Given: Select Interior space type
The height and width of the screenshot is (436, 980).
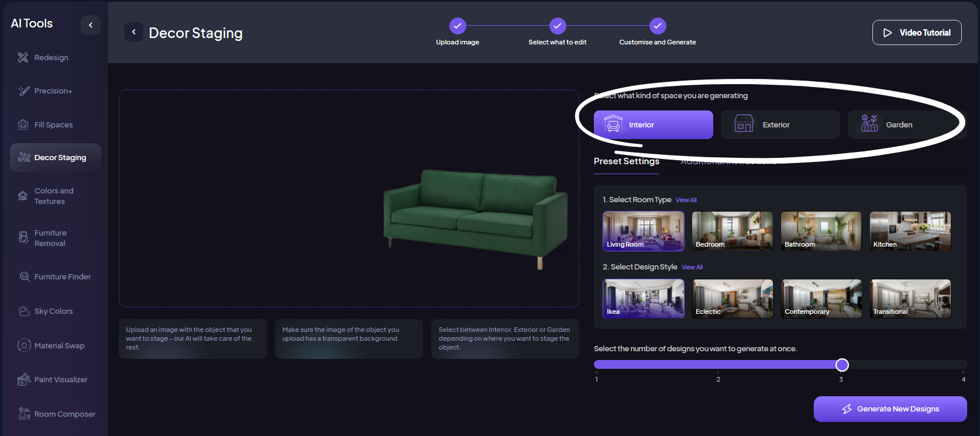Looking at the screenshot, I should coord(653,124).
